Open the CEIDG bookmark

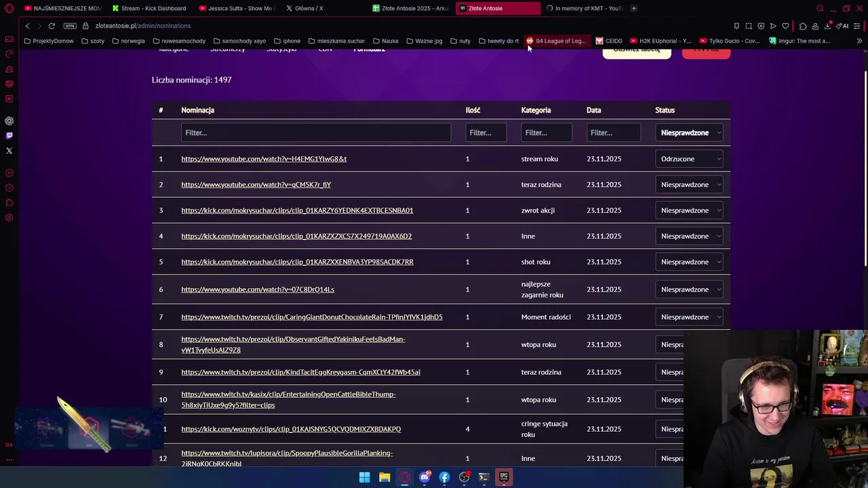pos(609,41)
